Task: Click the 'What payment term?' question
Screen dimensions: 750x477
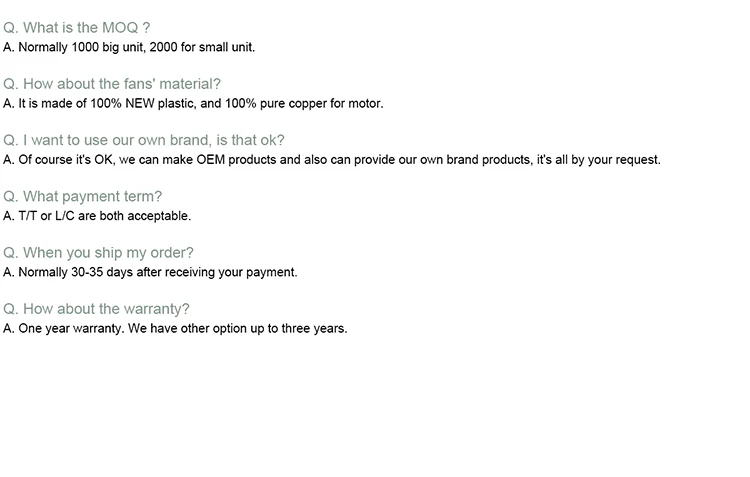Action: tap(82, 197)
